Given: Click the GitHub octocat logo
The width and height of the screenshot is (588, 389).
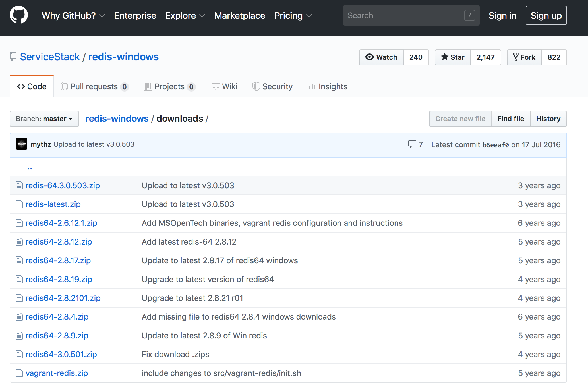Looking at the screenshot, I should pyautogui.click(x=19, y=15).
